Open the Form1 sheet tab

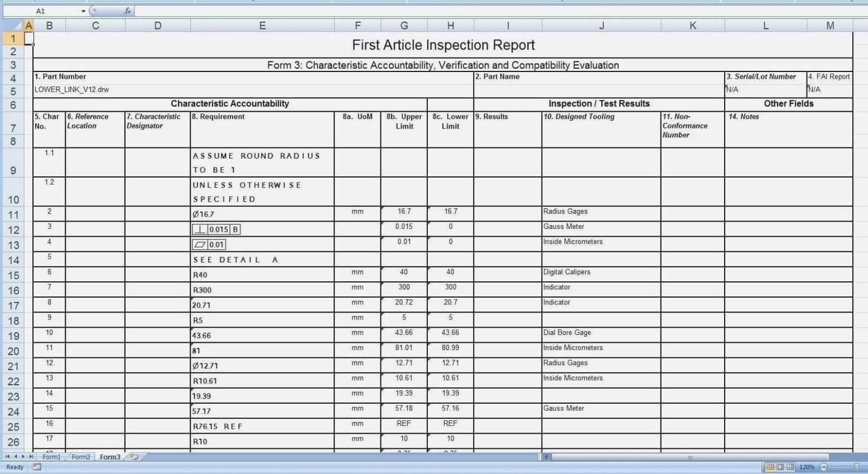click(51, 457)
